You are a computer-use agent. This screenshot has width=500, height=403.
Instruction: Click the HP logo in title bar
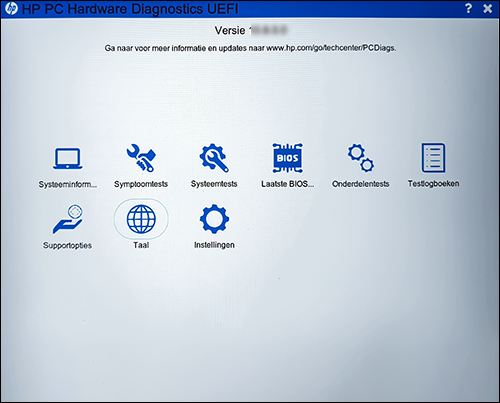(x=11, y=8)
